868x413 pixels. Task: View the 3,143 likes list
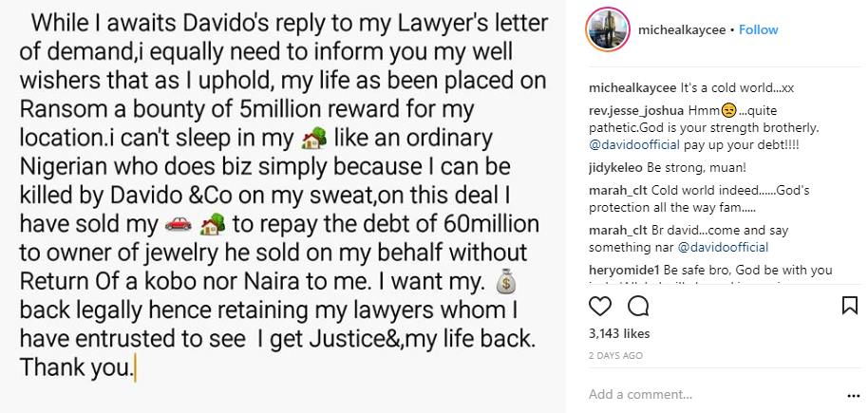618,334
